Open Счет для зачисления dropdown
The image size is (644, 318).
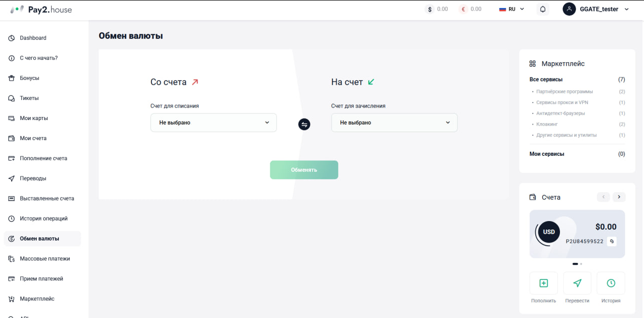[x=394, y=123]
